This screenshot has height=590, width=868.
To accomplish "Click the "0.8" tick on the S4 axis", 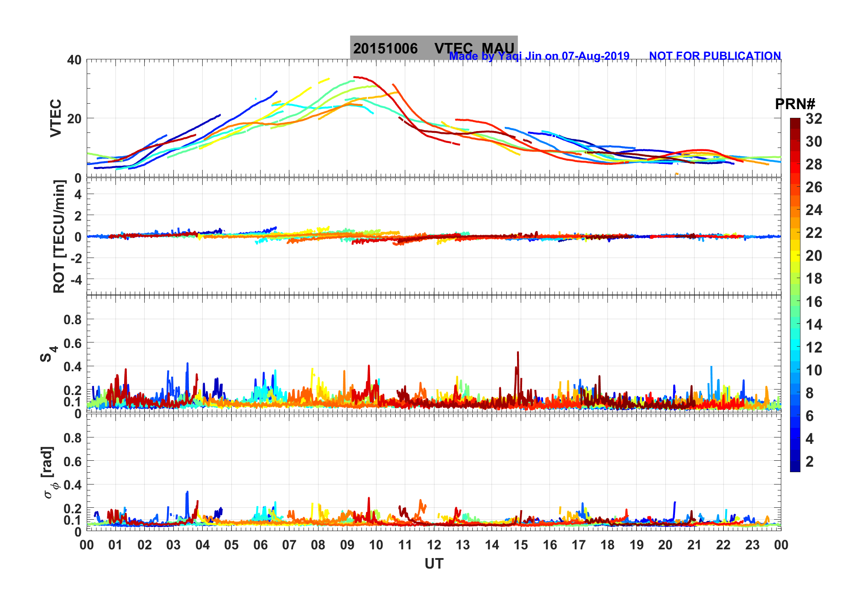I will 72,320.
